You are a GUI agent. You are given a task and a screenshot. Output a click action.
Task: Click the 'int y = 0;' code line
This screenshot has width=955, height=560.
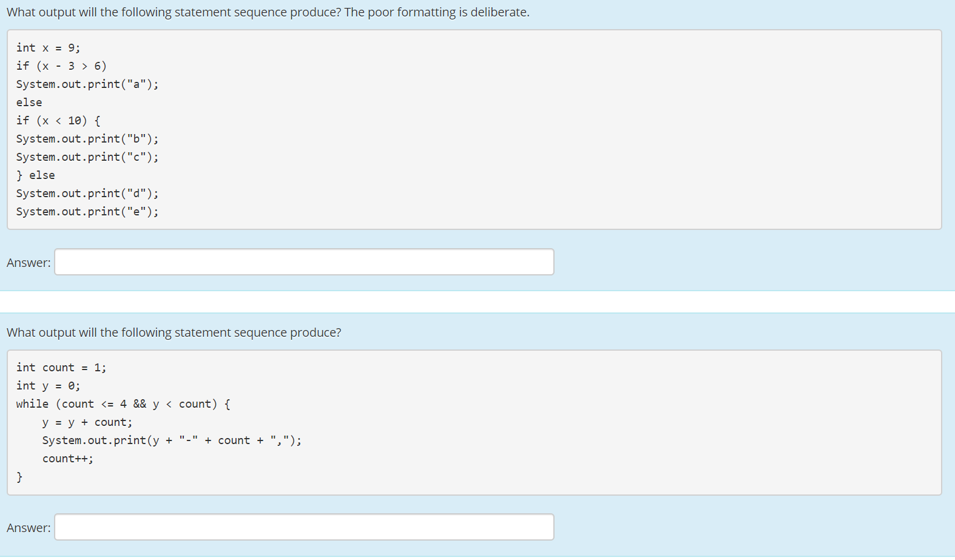48,386
